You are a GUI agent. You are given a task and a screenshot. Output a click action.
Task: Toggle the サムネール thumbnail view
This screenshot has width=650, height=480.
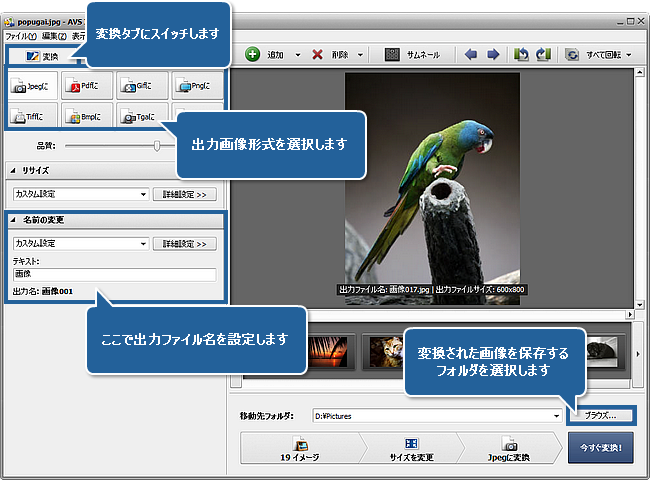click(412, 54)
